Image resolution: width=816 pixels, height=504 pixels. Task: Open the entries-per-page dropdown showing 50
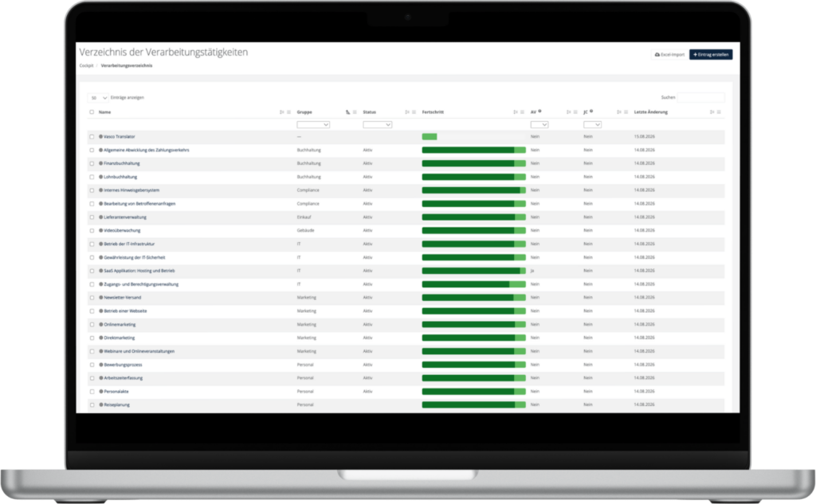pyautogui.click(x=98, y=98)
